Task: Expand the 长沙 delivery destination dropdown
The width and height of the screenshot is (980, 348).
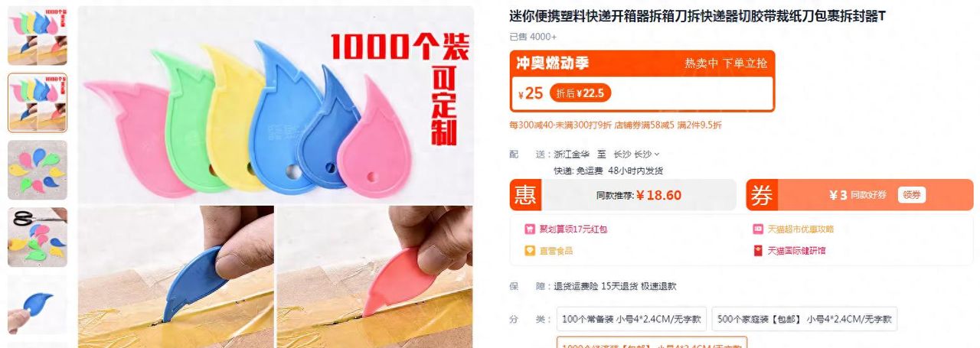Action: [x=646, y=154]
